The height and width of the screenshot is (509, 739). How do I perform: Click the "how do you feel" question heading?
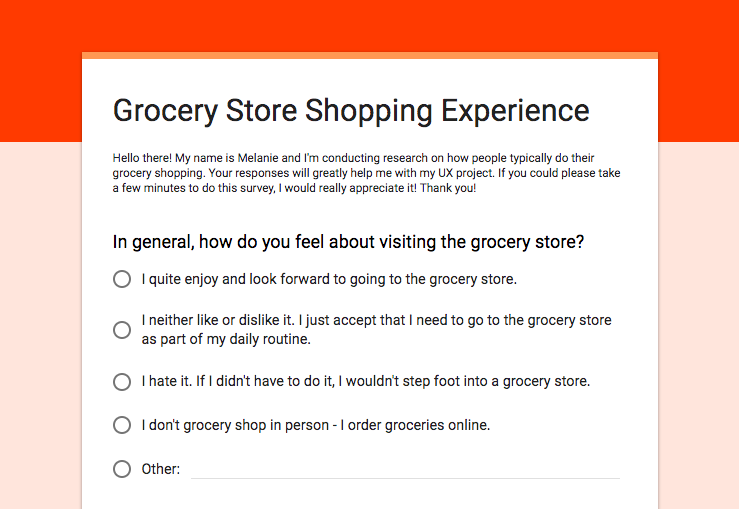coord(348,242)
